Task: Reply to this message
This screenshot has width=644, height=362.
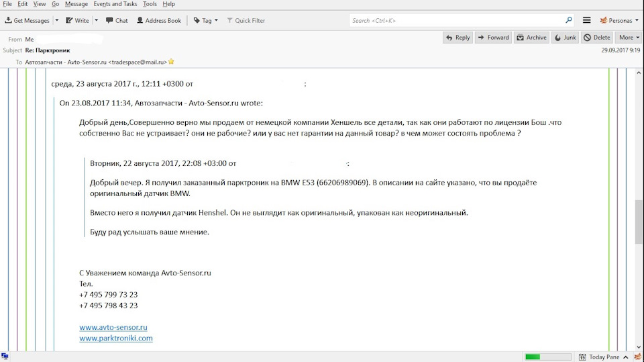Action: click(x=458, y=38)
